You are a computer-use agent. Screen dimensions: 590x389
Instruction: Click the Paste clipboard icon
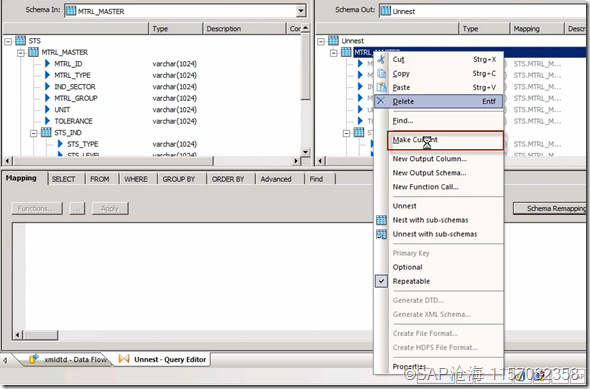pos(381,87)
